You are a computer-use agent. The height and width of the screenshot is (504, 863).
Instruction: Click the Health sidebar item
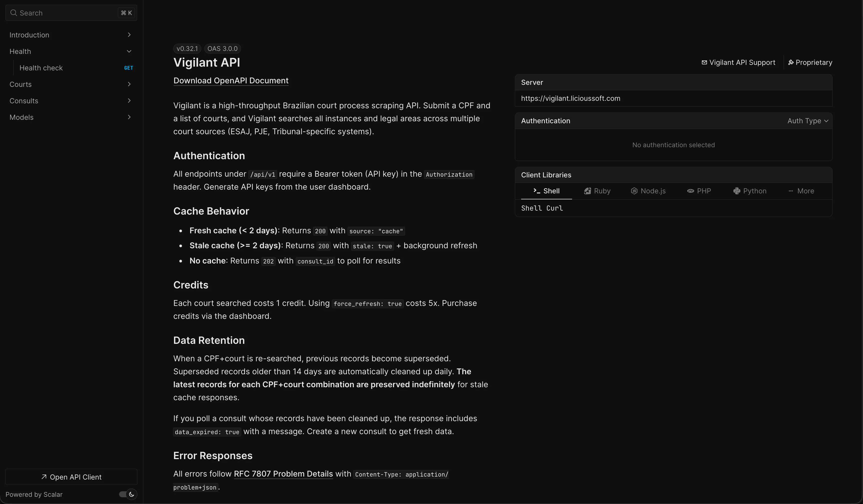pyautogui.click(x=71, y=51)
